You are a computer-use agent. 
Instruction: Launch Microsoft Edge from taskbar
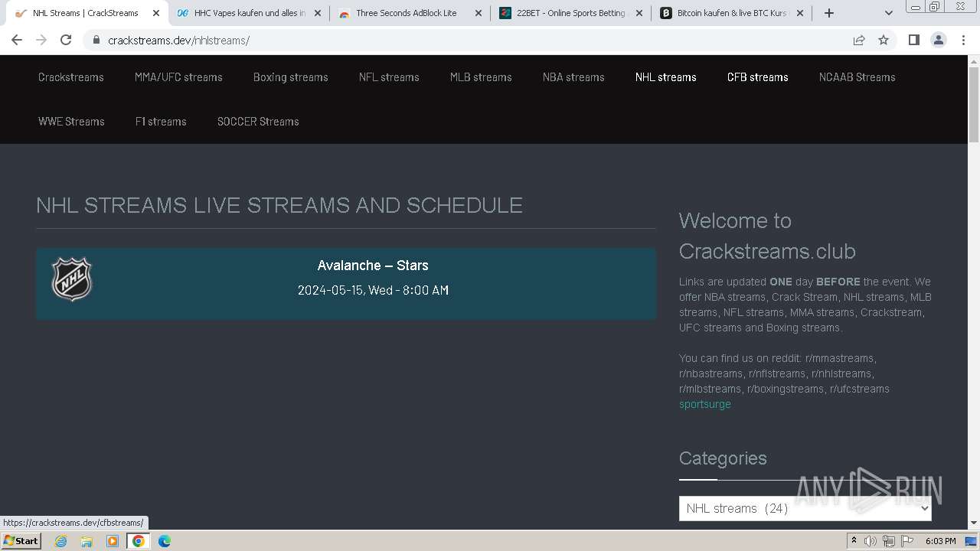[165, 541]
